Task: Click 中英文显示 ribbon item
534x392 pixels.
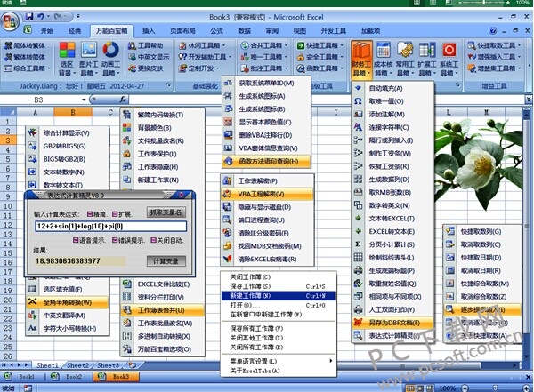Action: [x=149, y=57]
